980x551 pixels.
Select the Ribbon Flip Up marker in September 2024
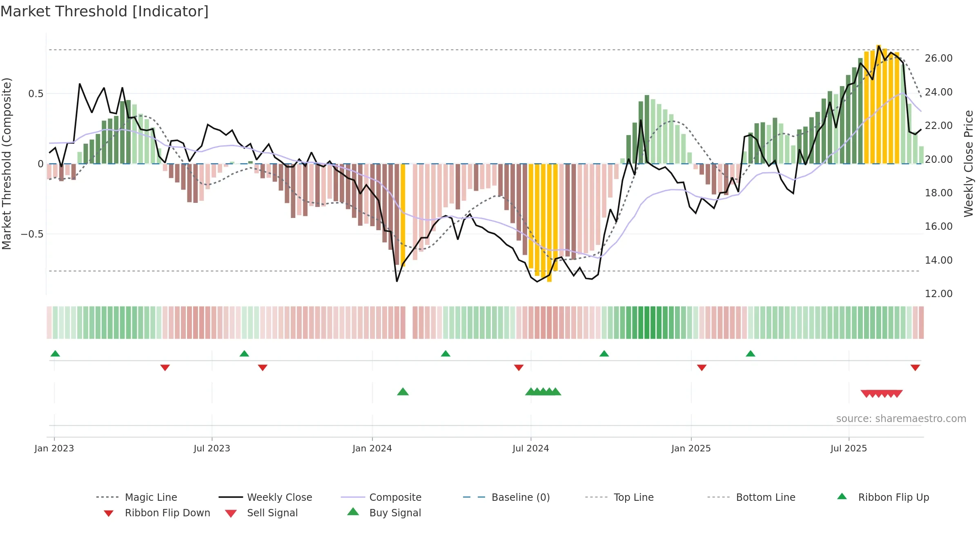tap(604, 353)
